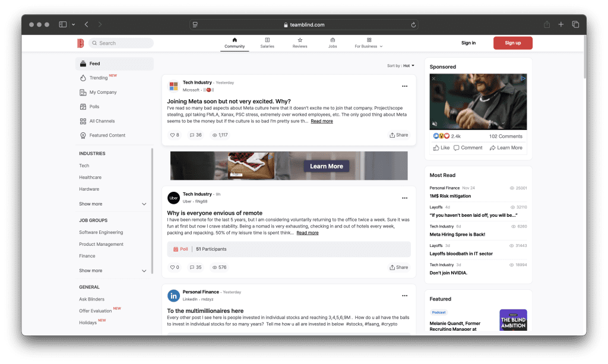Open the Safari sidebar icon

click(x=62, y=24)
